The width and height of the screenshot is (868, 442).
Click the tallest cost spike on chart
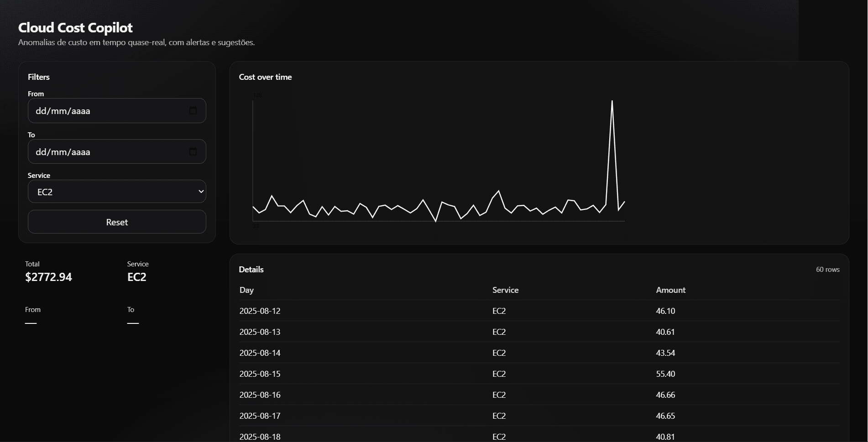click(x=612, y=102)
